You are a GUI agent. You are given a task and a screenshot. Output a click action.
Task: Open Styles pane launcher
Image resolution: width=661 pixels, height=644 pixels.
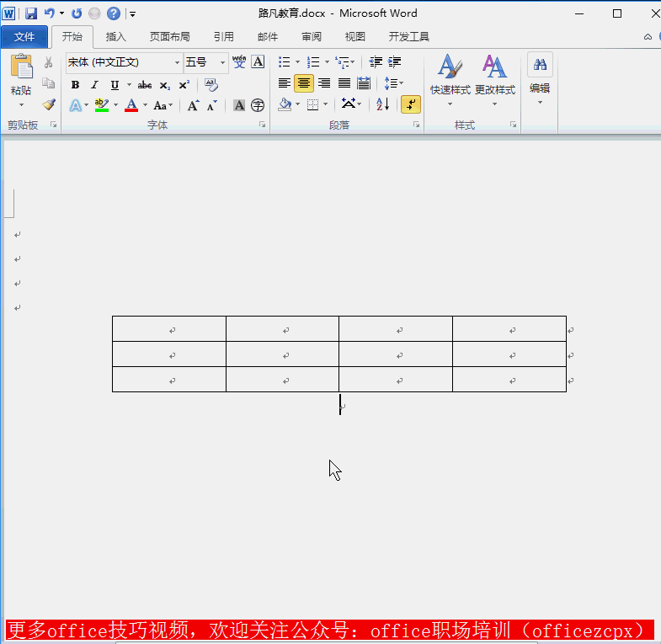click(514, 125)
